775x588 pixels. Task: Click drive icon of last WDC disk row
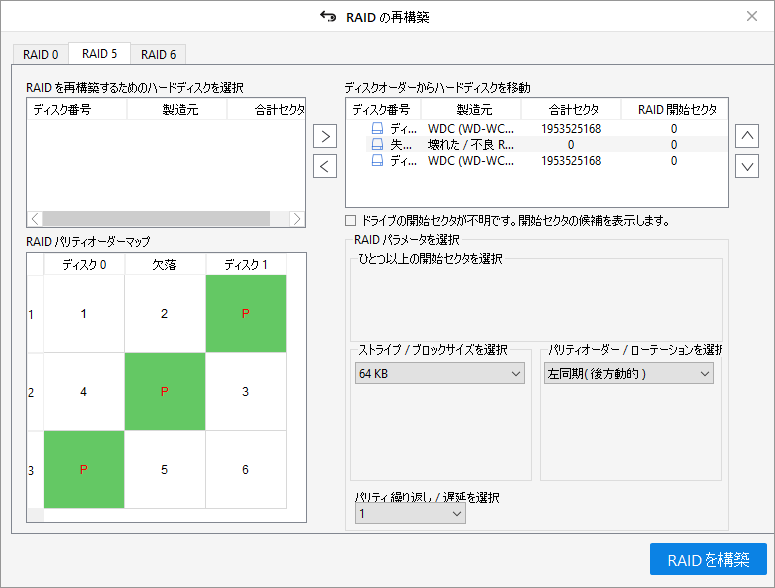click(377, 161)
